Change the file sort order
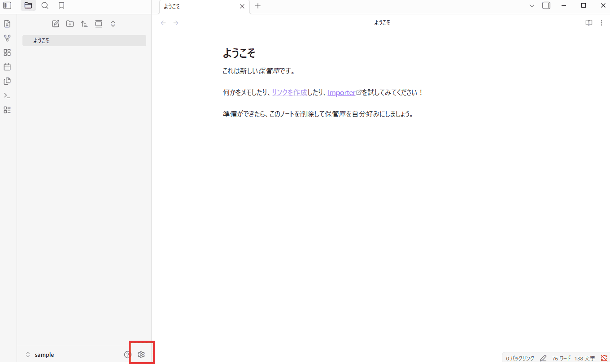Screen dimensions: 610x364 point(84,23)
